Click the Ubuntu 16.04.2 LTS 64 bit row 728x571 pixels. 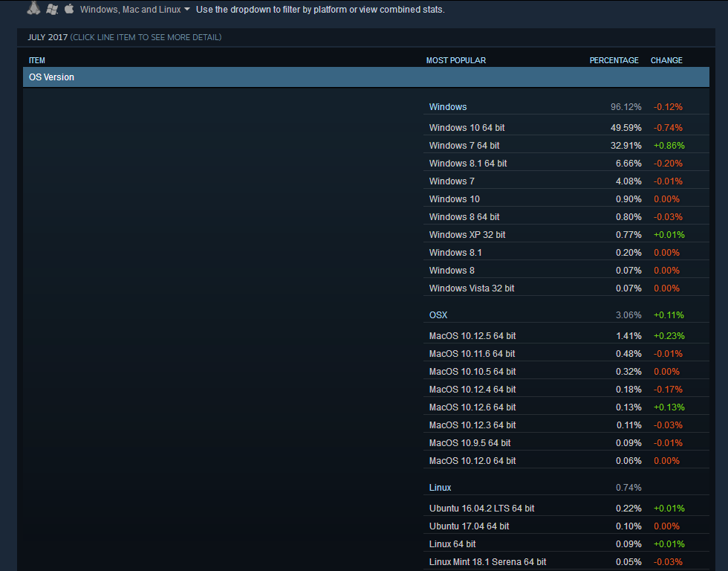[x=566, y=509]
